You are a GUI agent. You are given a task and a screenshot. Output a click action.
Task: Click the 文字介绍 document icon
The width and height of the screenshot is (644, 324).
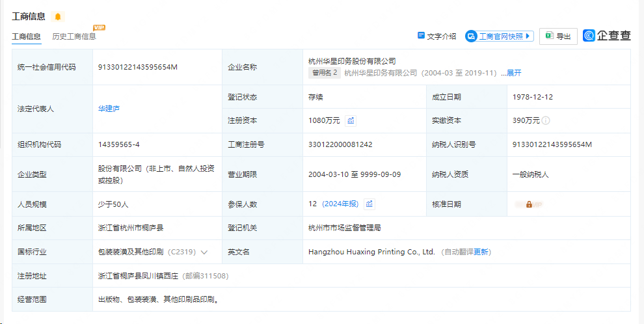(x=421, y=36)
